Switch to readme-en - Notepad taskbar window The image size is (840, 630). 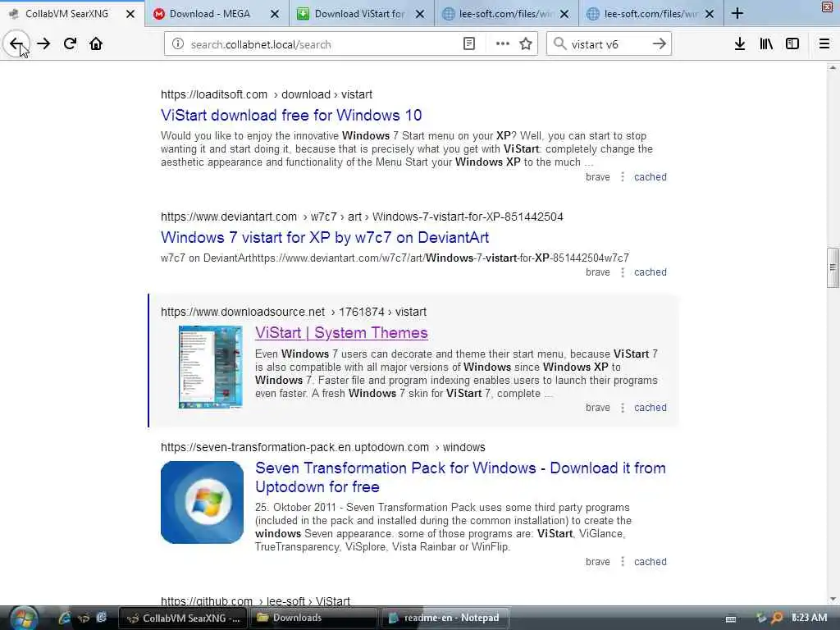point(445,618)
